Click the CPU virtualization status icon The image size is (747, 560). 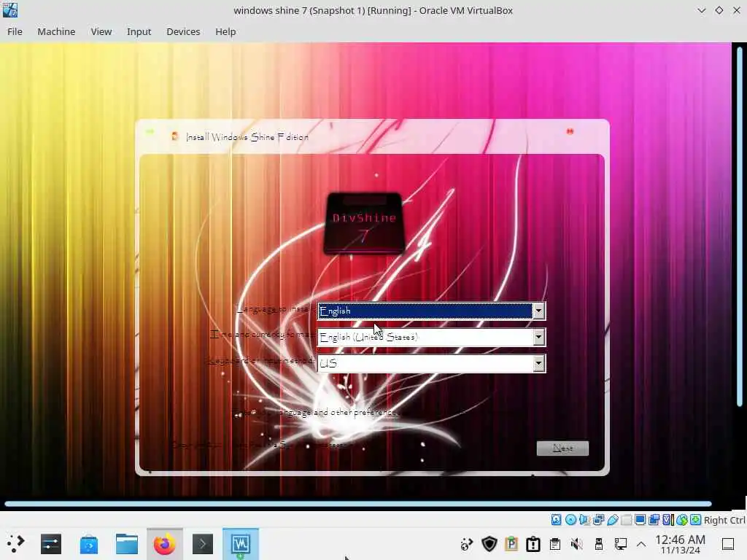tap(668, 519)
